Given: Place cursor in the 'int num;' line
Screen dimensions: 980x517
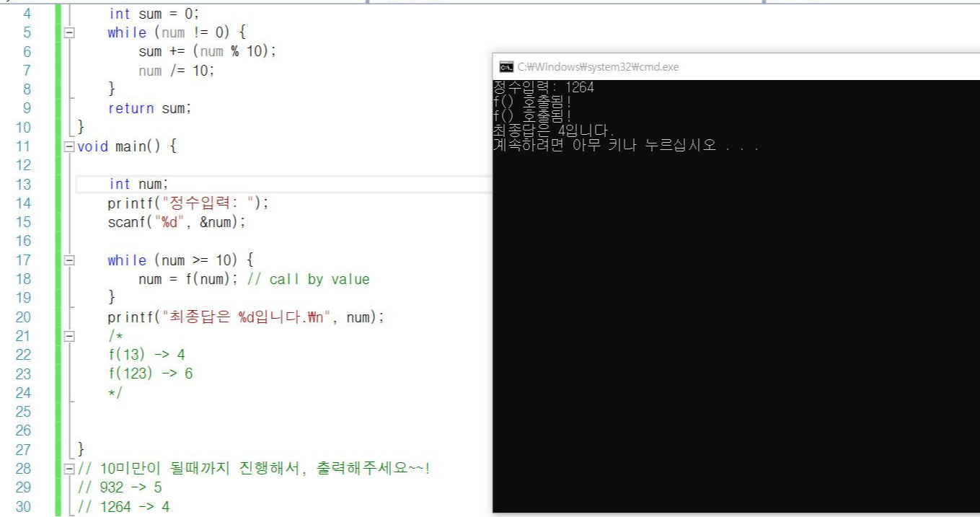Looking at the screenshot, I should [138, 184].
